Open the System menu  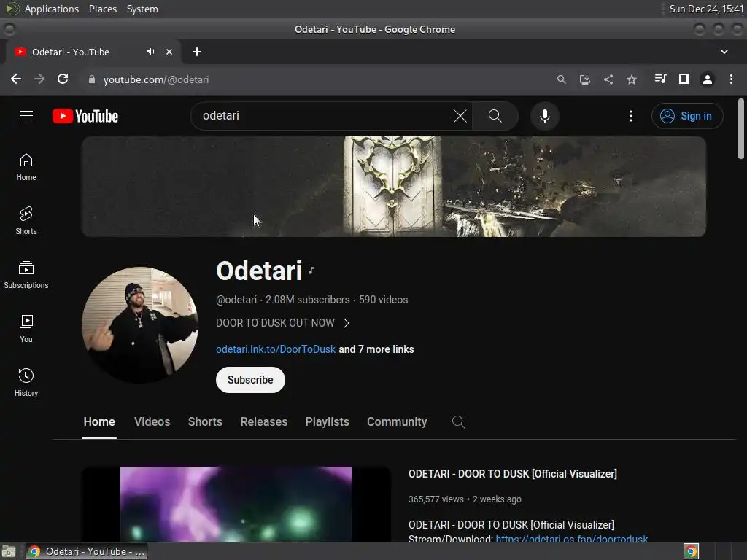(142, 9)
